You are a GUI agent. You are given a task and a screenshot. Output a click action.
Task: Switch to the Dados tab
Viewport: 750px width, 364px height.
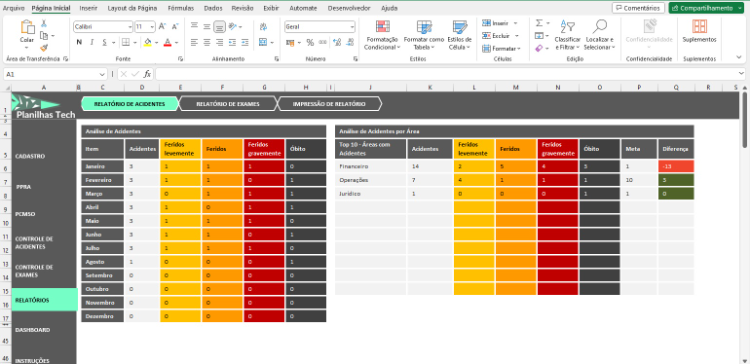(213, 8)
